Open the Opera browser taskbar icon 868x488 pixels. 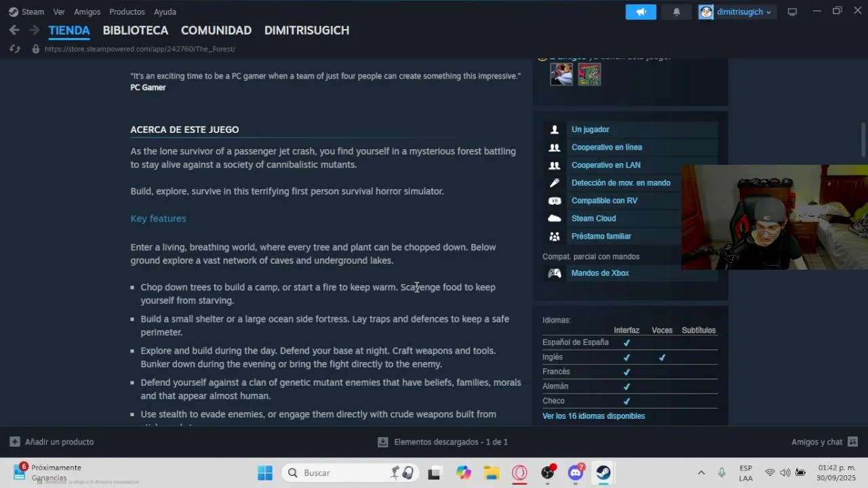(519, 473)
